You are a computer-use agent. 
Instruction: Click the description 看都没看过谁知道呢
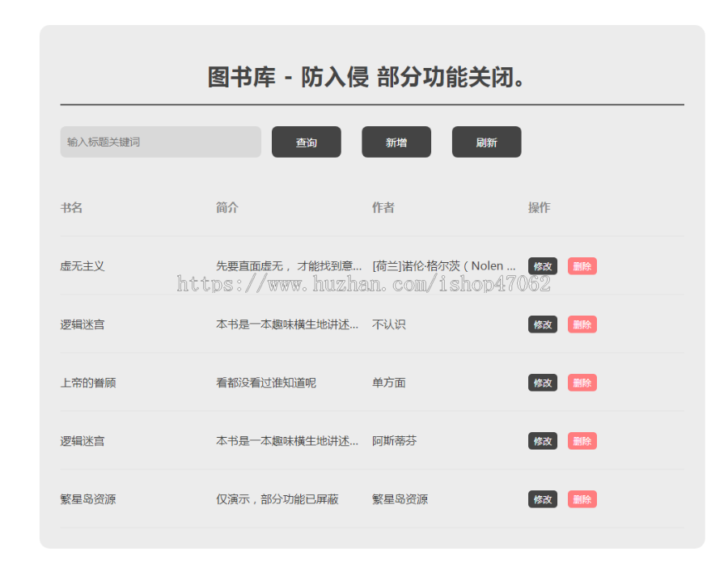pos(266,383)
